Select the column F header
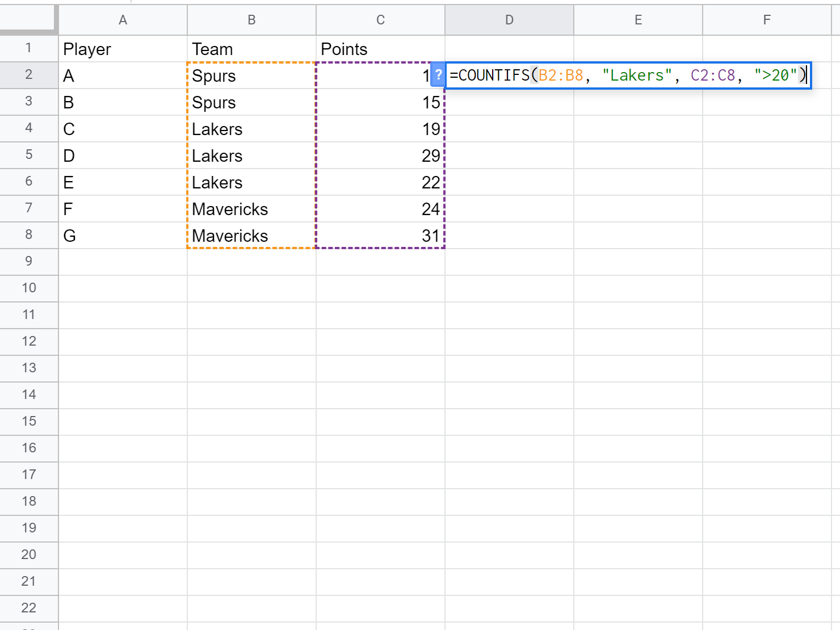The height and width of the screenshot is (630, 840). tap(767, 19)
